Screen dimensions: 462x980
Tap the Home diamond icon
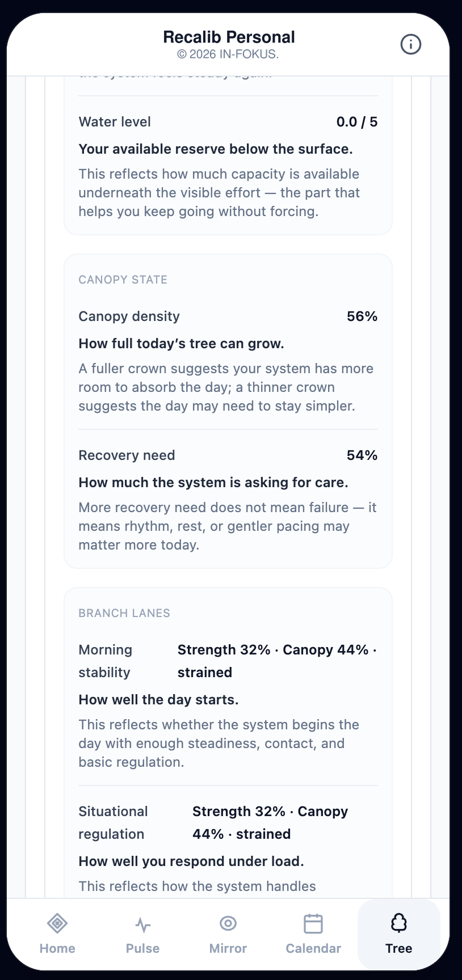pos(57,923)
